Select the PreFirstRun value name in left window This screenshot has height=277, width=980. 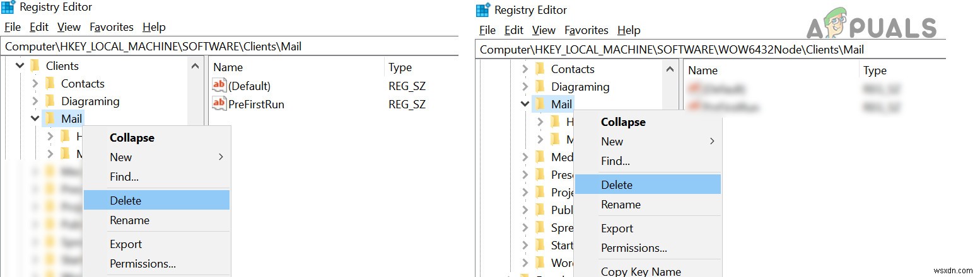(257, 105)
